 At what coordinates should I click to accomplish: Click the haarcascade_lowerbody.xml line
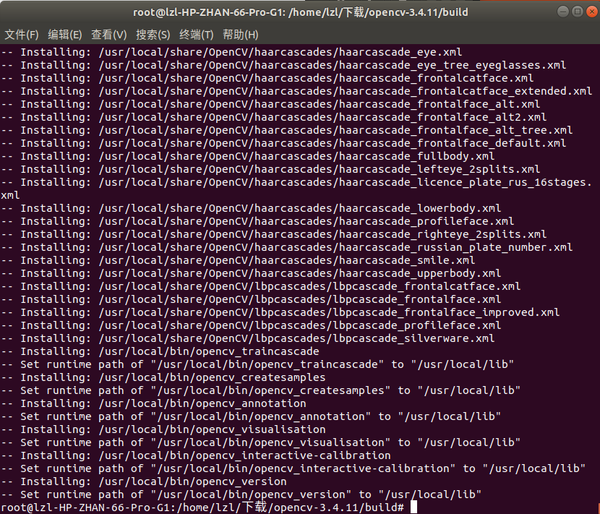click(x=251, y=208)
